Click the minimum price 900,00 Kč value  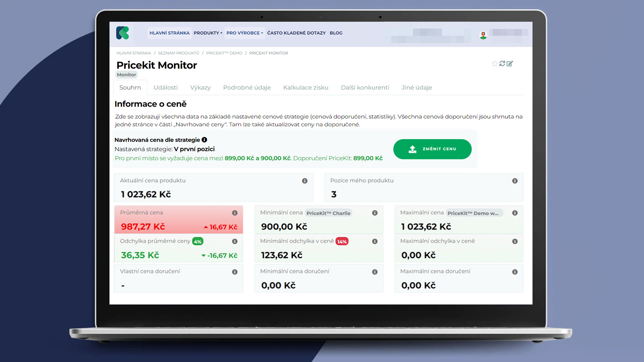point(284,227)
